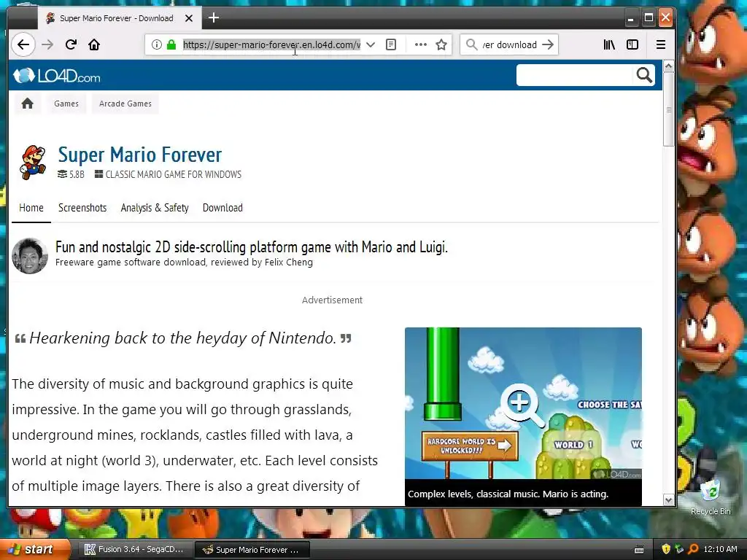Toggle reader view icon
747x560 pixels.
(x=391, y=44)
